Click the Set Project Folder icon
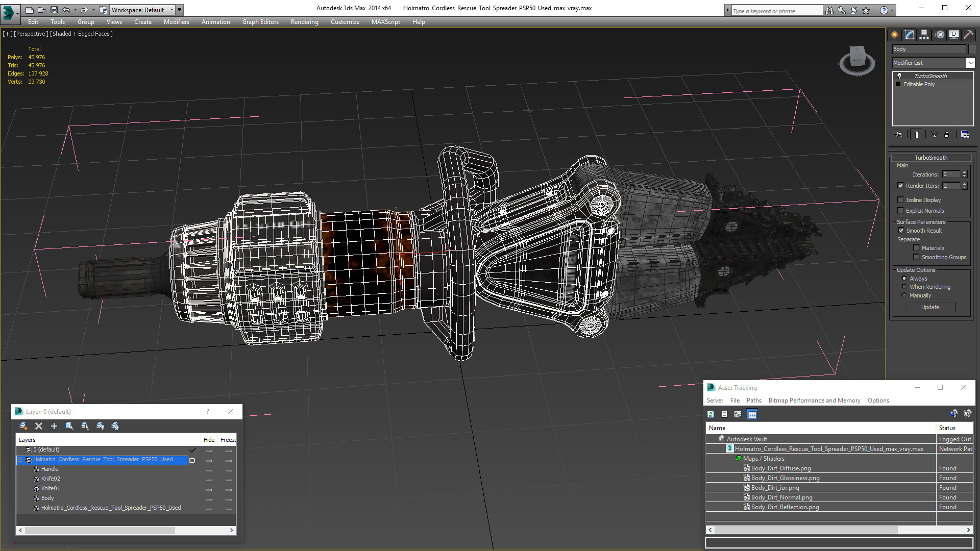The width and height of the screenshot is (980, 551). coord(103,10)
